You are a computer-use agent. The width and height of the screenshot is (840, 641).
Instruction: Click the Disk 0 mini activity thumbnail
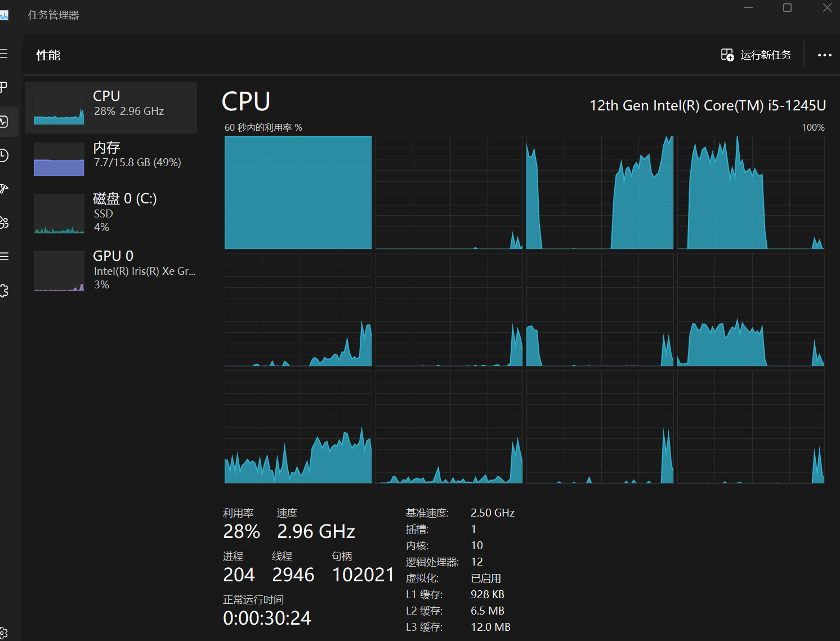(59, 213)
